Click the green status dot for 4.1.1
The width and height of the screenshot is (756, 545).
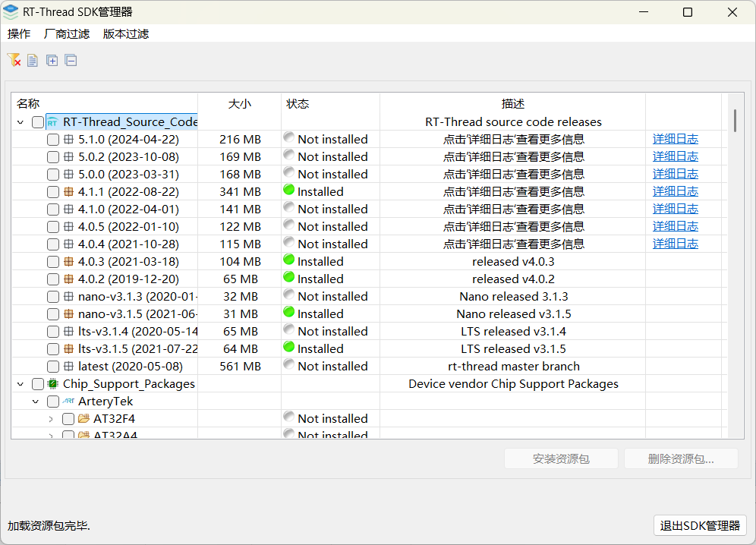tap(288, 190)
